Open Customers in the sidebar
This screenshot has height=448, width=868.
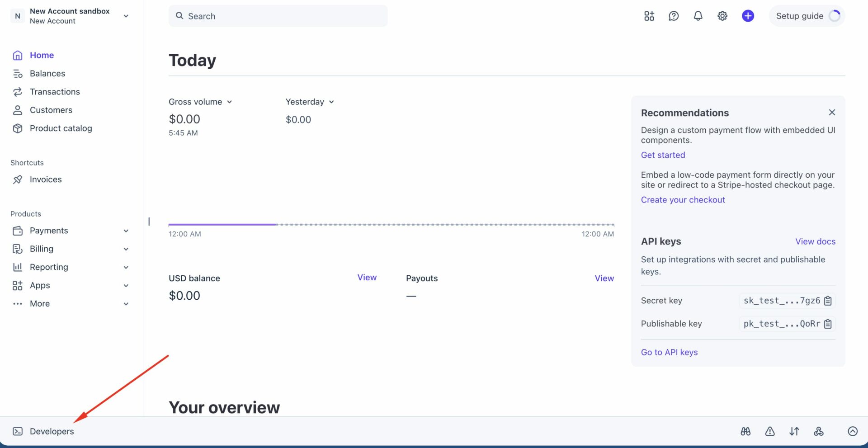(x=51, y=110)
